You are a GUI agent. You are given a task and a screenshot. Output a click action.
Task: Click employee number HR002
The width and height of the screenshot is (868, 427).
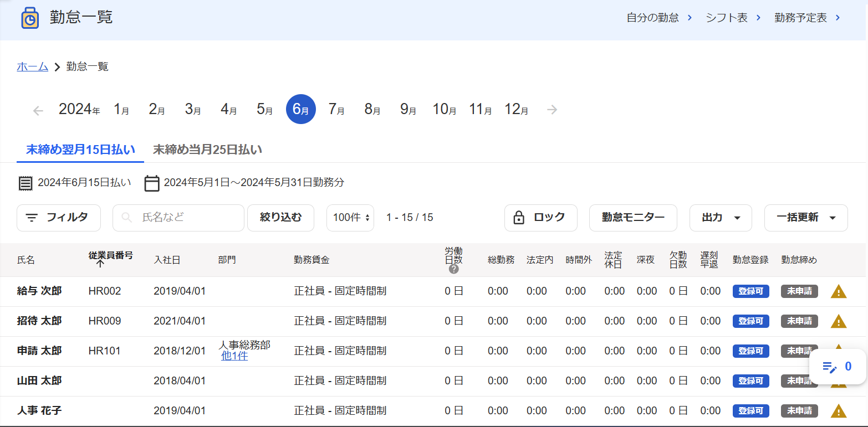[x=105, y=291]
